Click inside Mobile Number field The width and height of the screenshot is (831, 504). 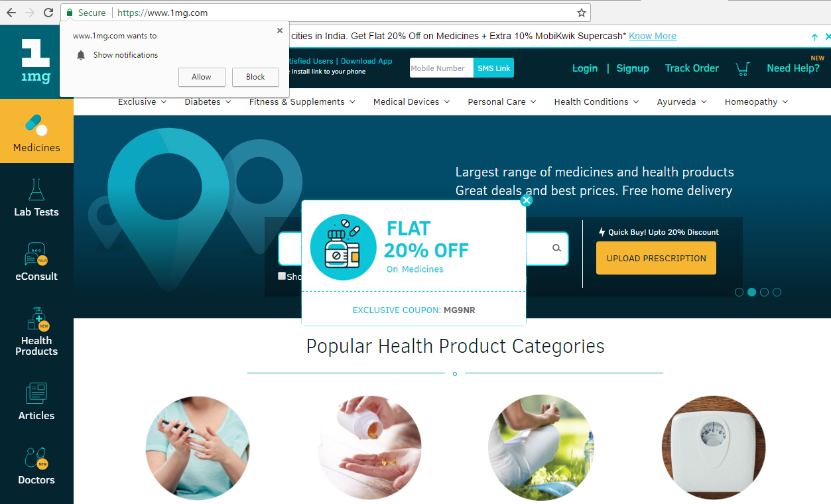(x=441, y=68)
